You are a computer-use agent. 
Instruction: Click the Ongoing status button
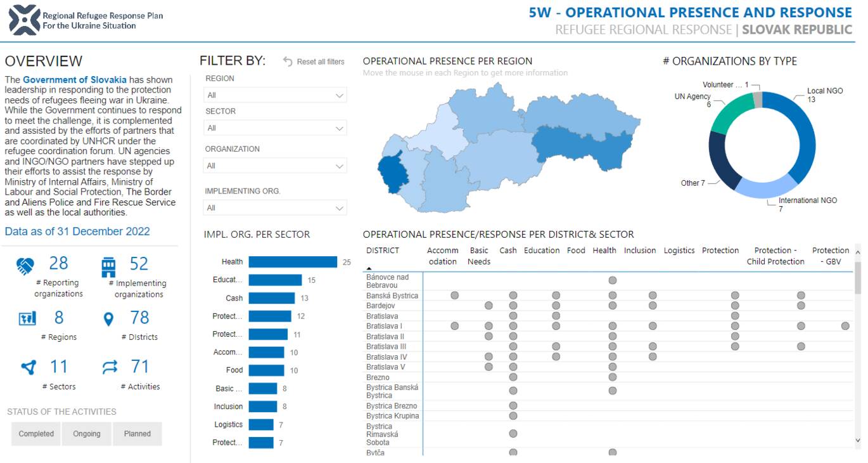pos(87,434)
